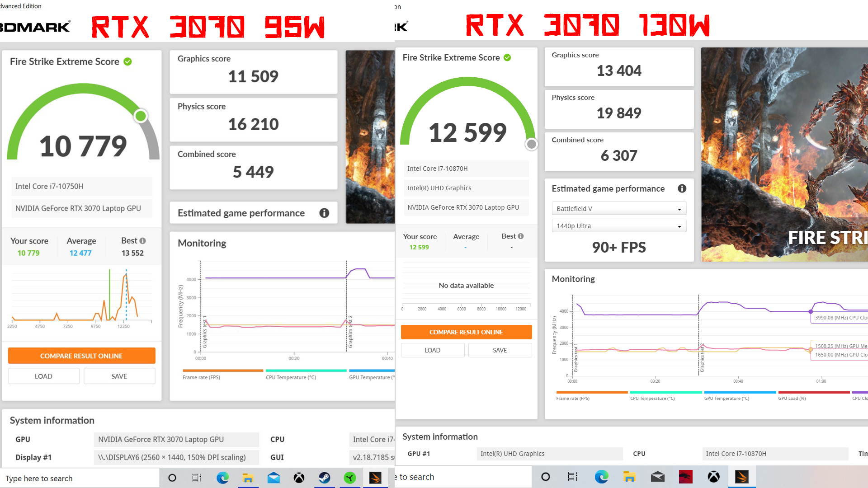The image size is (868, 488).
Task: Click CPU Temperature legend in left Monitoring
Action: (306, 374)
